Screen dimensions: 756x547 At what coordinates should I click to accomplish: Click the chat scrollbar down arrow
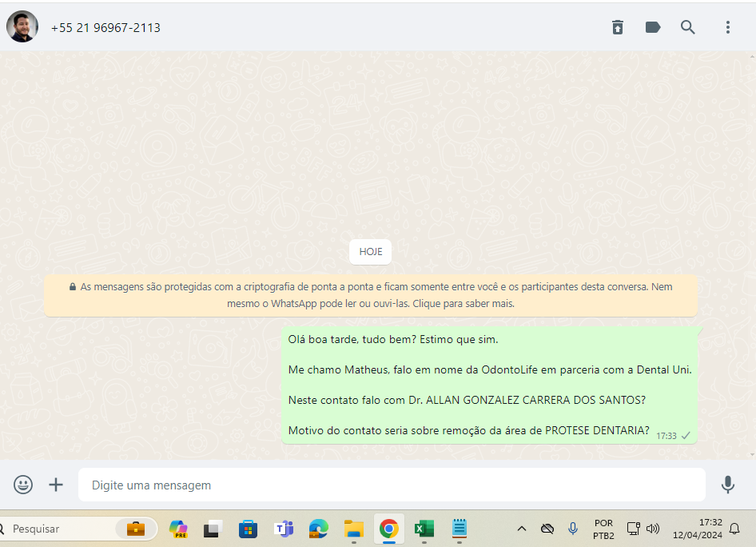pyautogui.click(x=753, y=455)
